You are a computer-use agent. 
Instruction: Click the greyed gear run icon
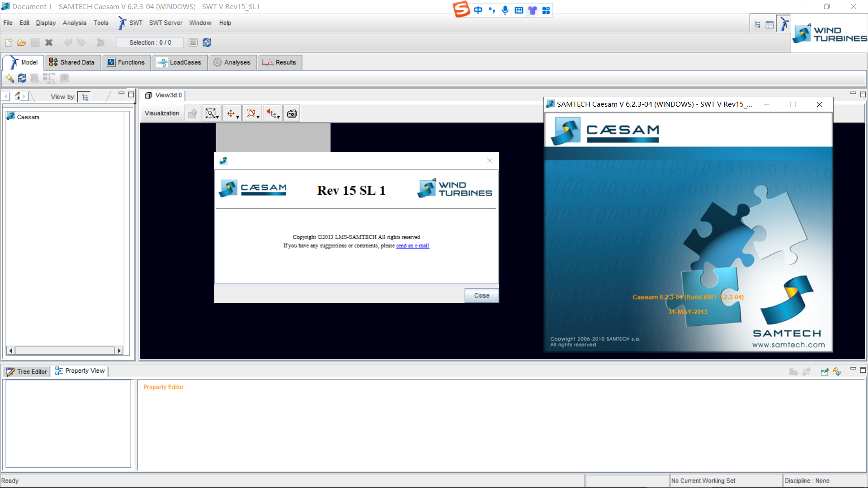tap(100, 42)
